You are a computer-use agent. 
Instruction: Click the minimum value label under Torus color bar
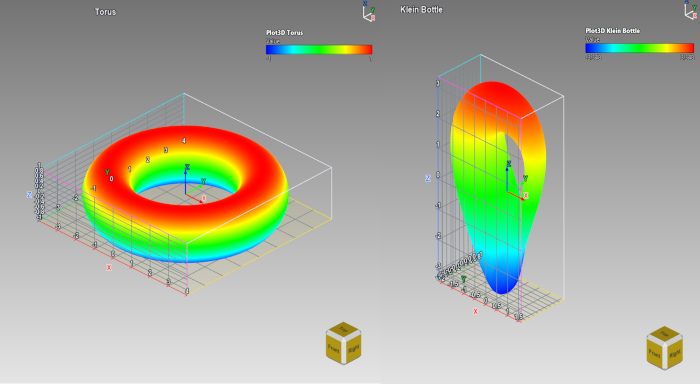268,58
